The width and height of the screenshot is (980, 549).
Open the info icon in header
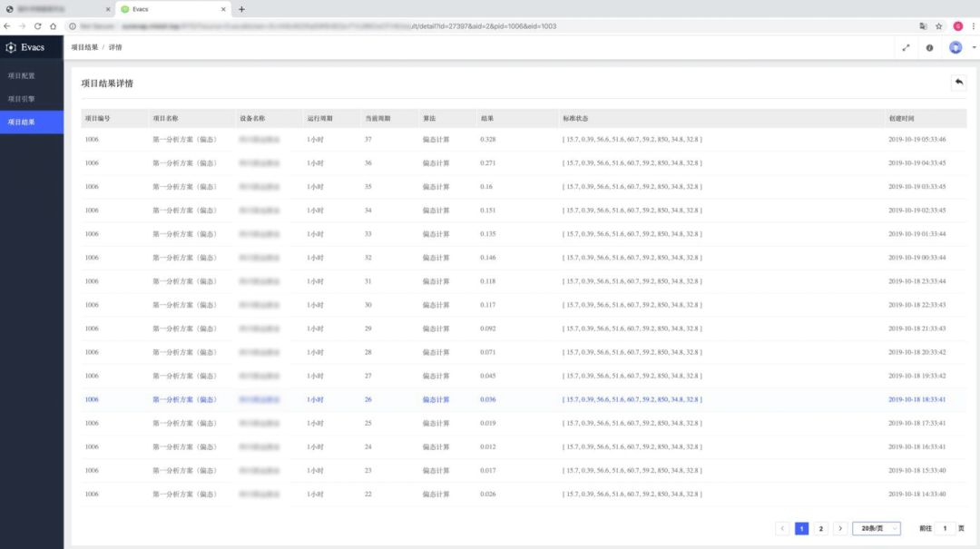[929, 48]
